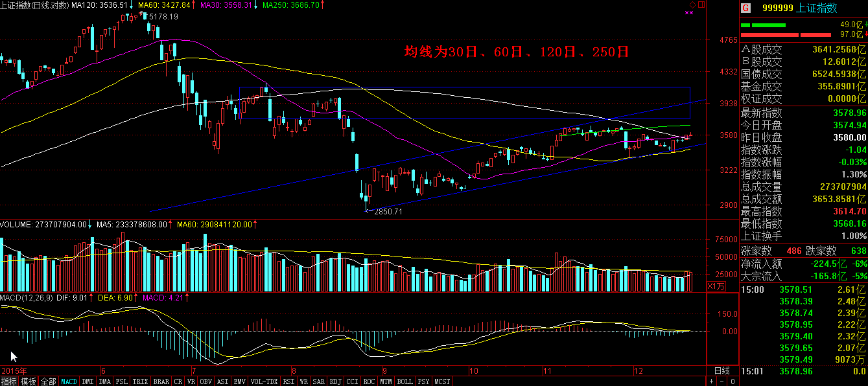Switch indicator to MACD
The image size is (868, 386).
[x=69, y=381]
